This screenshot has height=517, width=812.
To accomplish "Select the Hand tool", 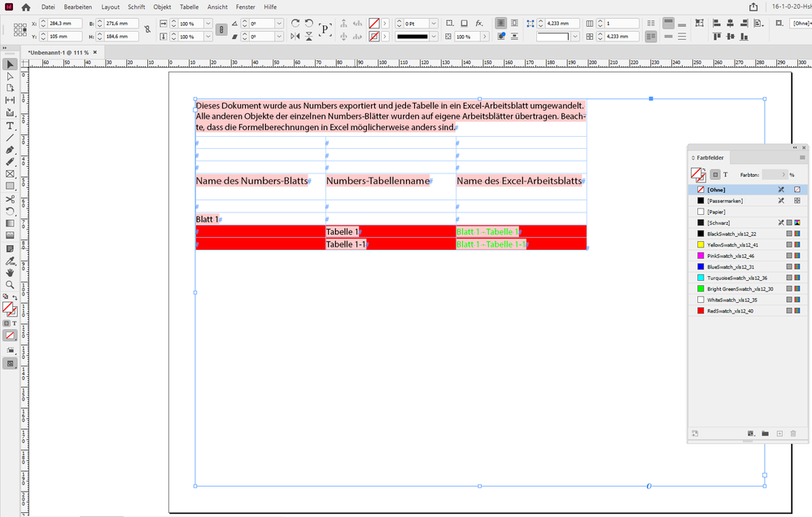I will click(10, 273).
